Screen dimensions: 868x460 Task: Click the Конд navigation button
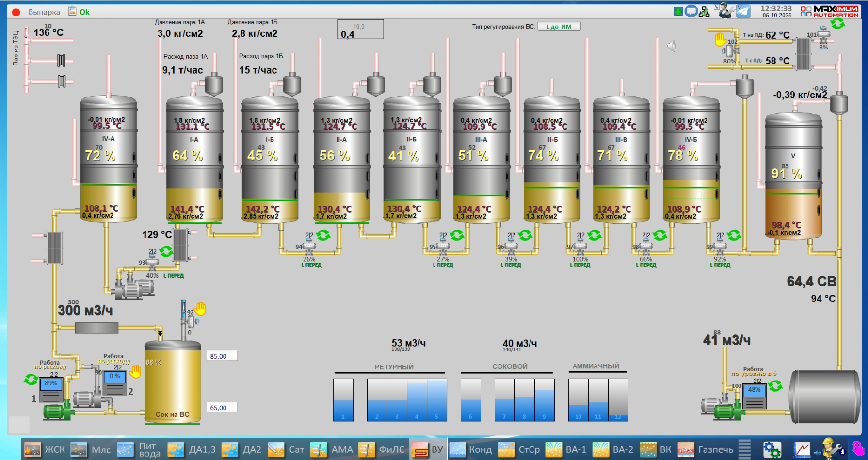pos(470,449)
